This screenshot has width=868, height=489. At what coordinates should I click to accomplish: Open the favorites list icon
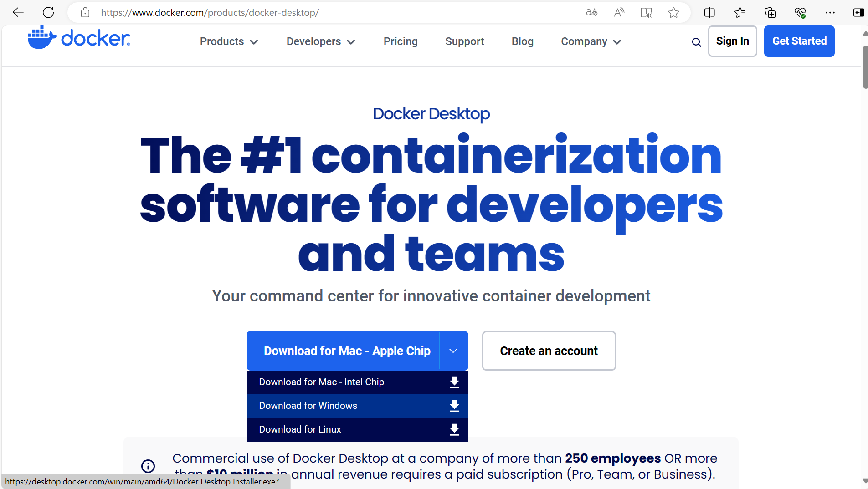pyautogui.click(x=740, y=12)
